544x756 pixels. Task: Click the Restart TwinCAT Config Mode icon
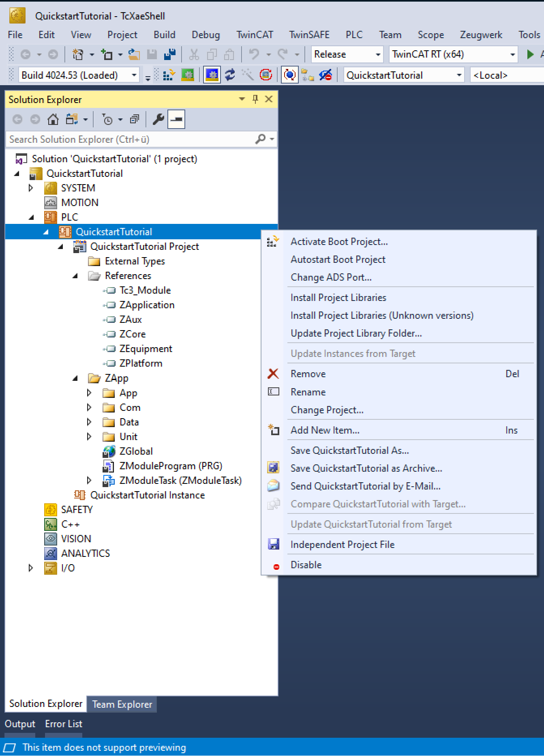[x=212, y=75]
